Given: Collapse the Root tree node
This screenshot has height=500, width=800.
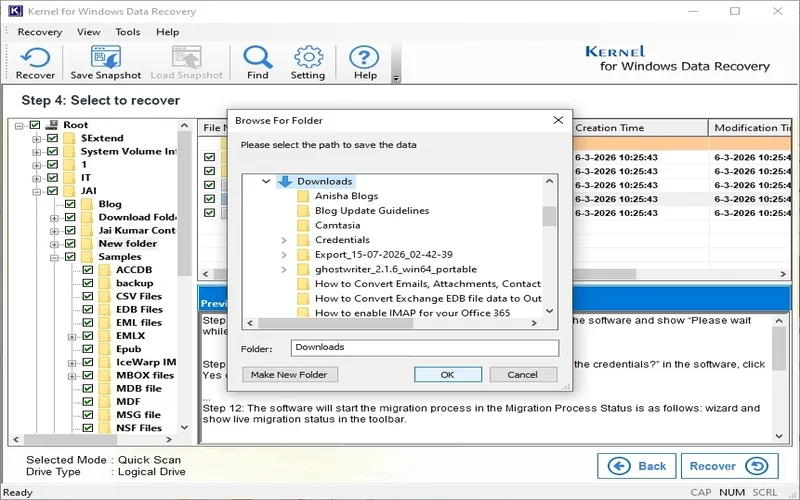Looking at the screenshot, I should pyautogui.click(x=19, y=126).
